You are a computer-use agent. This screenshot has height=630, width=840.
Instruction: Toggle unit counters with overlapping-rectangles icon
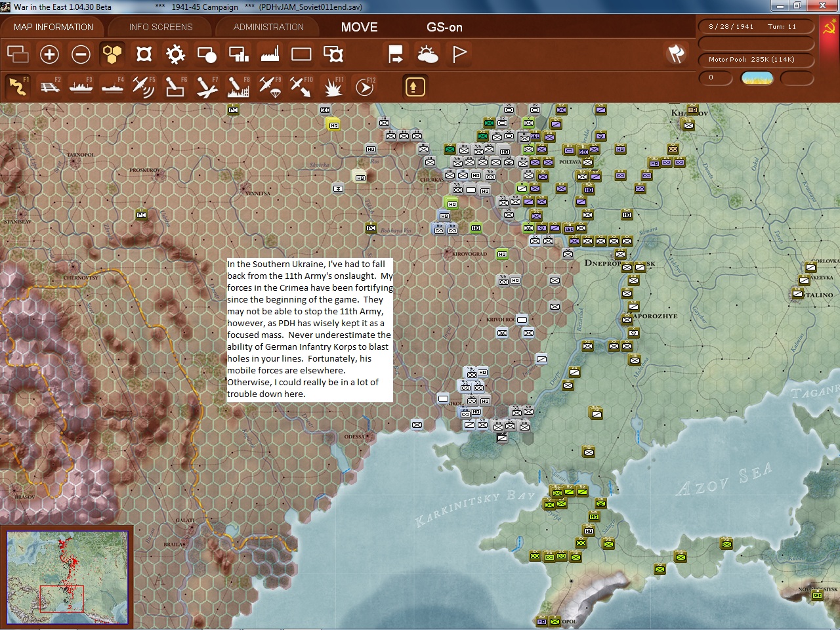[17, 54]
